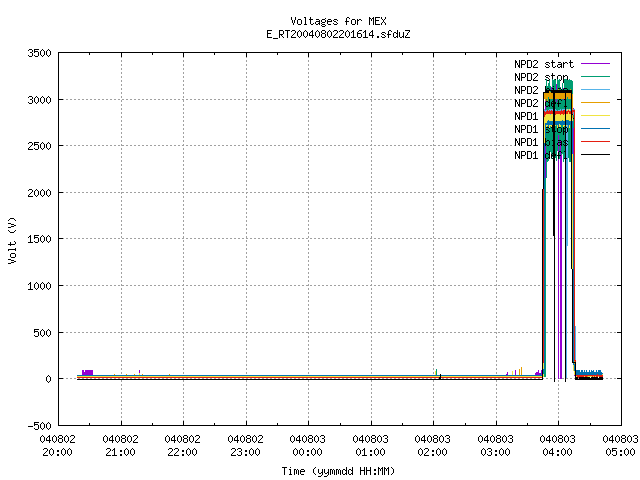Screen dimensions: 640x480
Task: Click the green NPD2 stop legend line
Action: pos(595,76)
